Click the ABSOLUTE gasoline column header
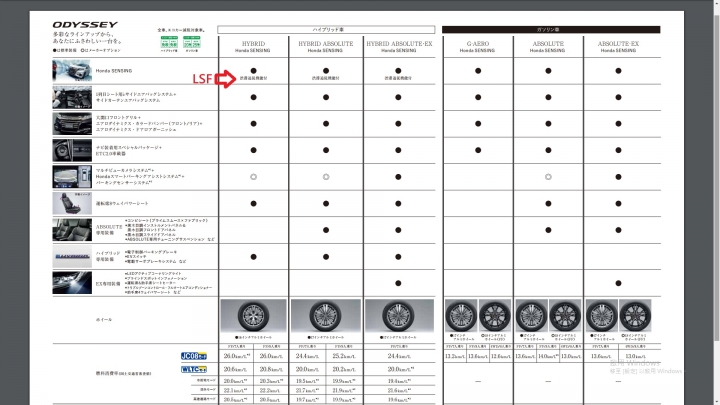This screenshot has width=720, height=405. coord(548,46)
